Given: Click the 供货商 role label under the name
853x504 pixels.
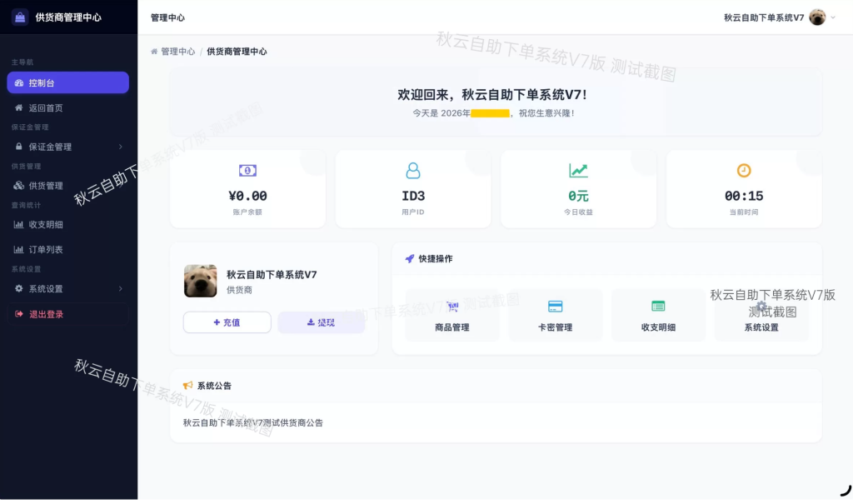Looking at the screenshot, I should pos(239,290).
